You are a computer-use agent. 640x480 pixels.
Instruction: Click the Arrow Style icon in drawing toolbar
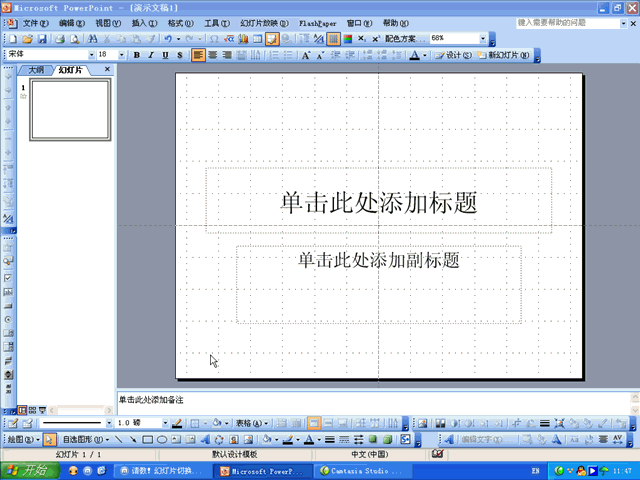[x=359, y=440]
